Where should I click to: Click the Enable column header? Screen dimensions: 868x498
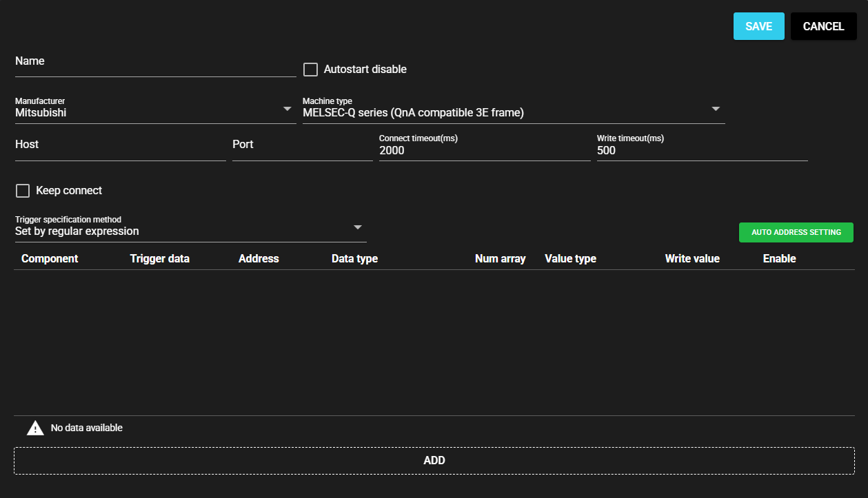pos(779,259)
